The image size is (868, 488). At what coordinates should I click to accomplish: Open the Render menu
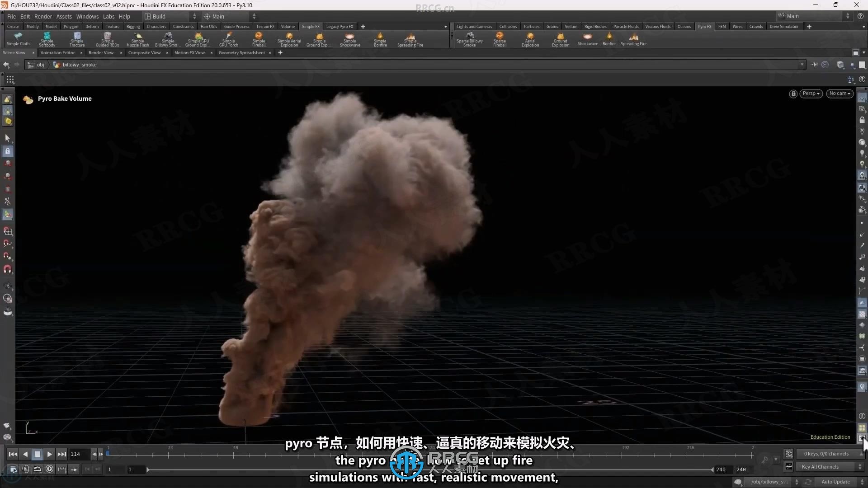coord(43,16)
